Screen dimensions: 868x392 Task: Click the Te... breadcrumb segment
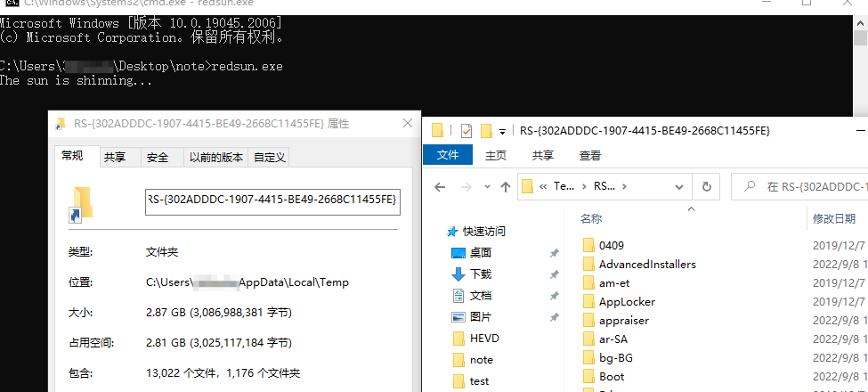(x=564, y=186)
